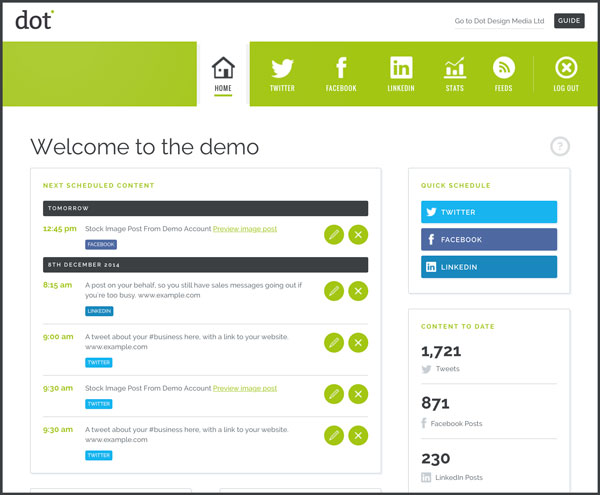Quick schedule a Twitter post
Image resolution: width=600 pixels, height=495 pixels.
tap(489, 212)
